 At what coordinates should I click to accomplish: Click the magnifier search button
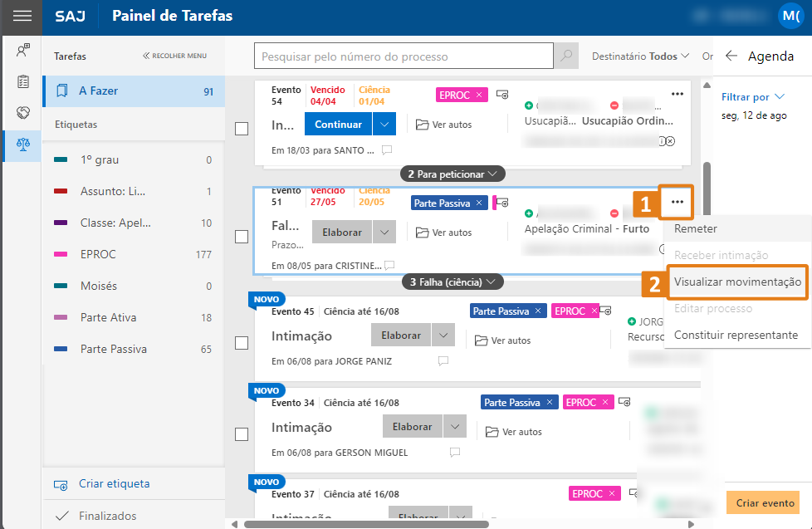566,56
